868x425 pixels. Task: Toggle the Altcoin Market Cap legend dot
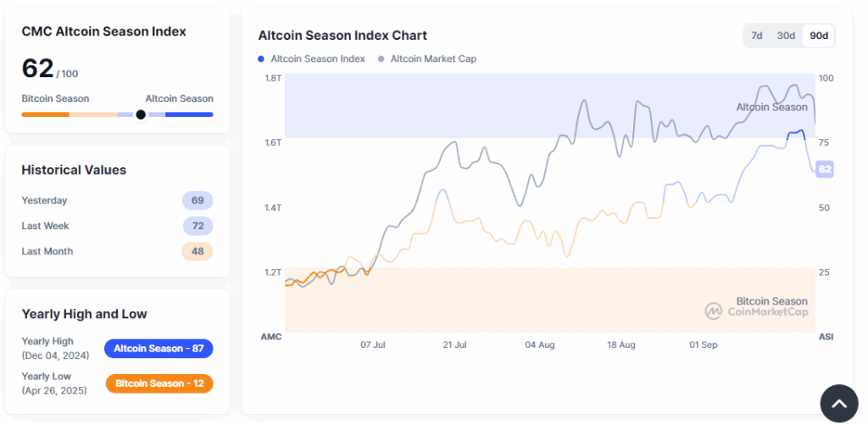381,59
